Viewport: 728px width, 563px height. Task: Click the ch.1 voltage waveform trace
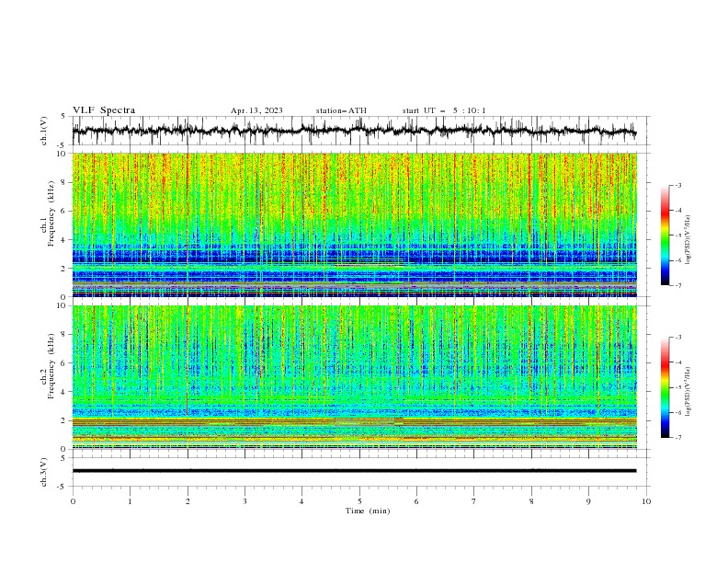[x=354, y=131]
